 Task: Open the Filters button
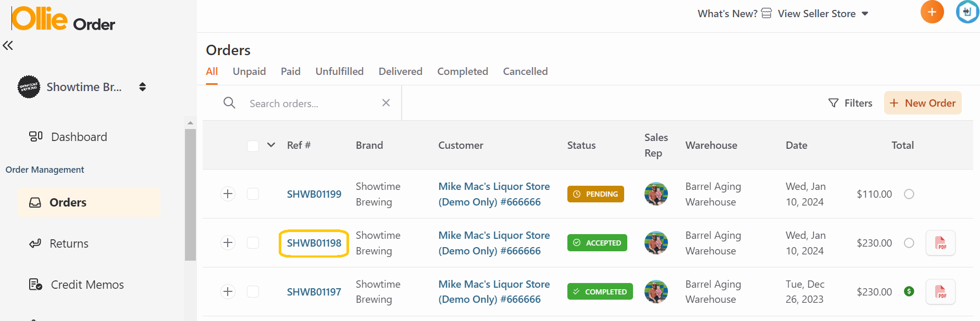[850, 103]
